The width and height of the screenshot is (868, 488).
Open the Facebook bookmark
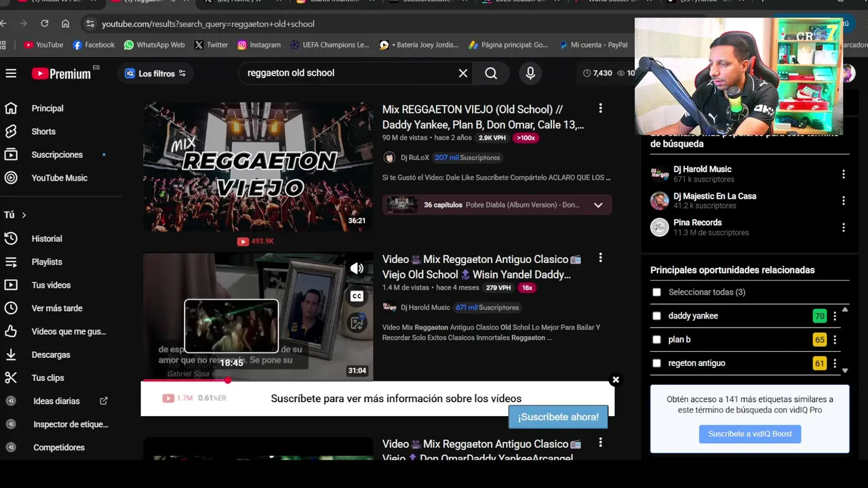click(x=94, y=45)
